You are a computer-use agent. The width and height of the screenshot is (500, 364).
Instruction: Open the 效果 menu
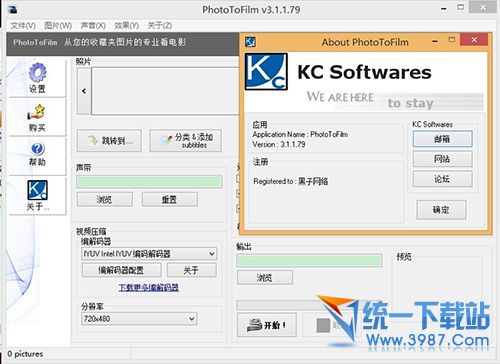126,26
